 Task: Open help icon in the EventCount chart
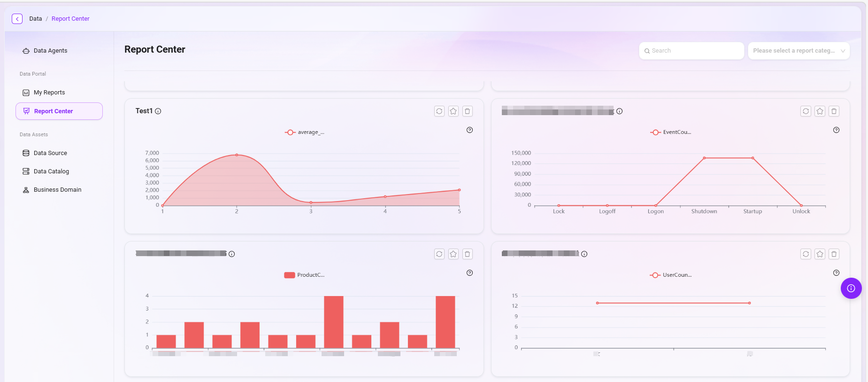pos(836,130)
